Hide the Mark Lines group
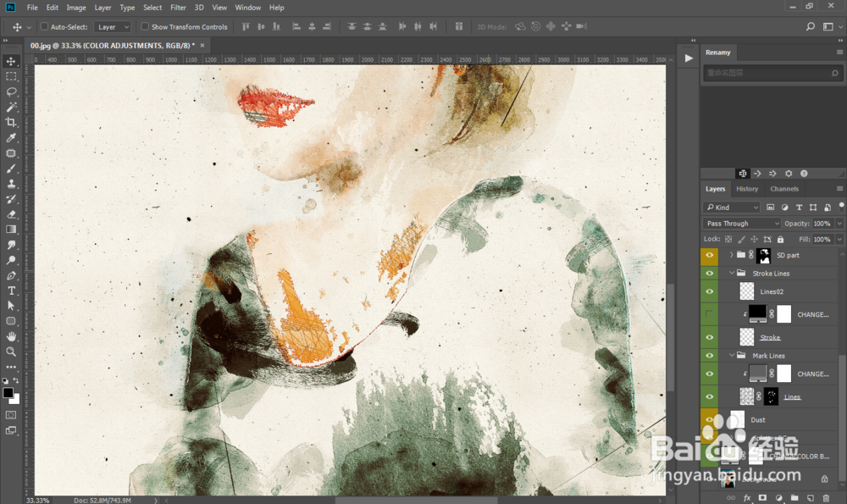Viewport: 847px width, 504px height. pos(709,356)
